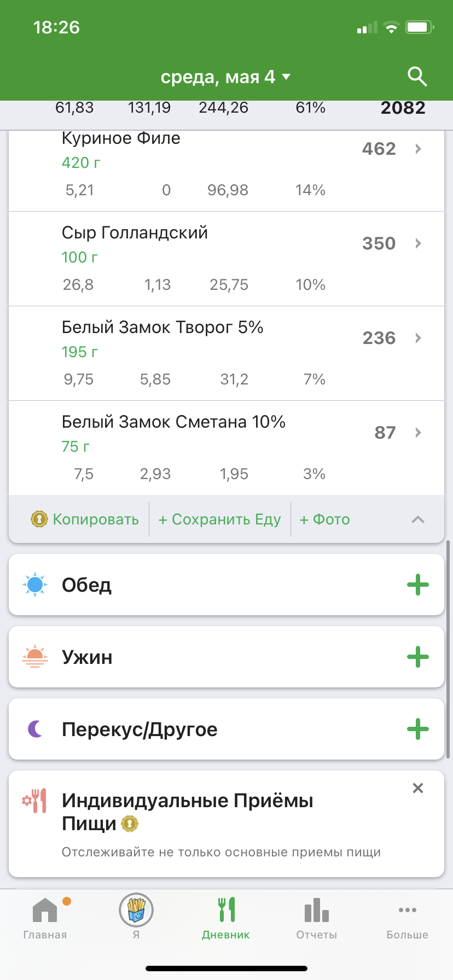Screen dimensions: 453x980
Task: Tap the Индивидуальные Приёмы Пищи fork-gear icon
Action: 34,801
